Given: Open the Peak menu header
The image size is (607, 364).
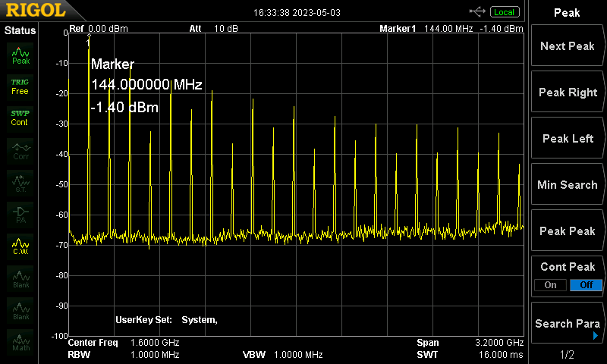Looking at the screenshot, I should [567, 13].
